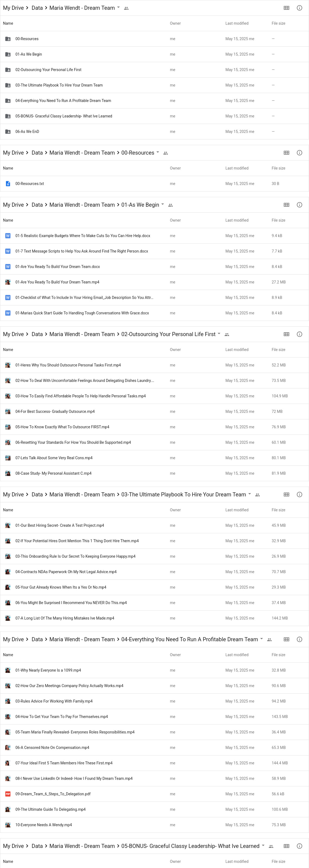The width and height of the screenshot is (309, 868).
Task: View details info in 02-Outsourcing section
Action: [x=299, y=334]
